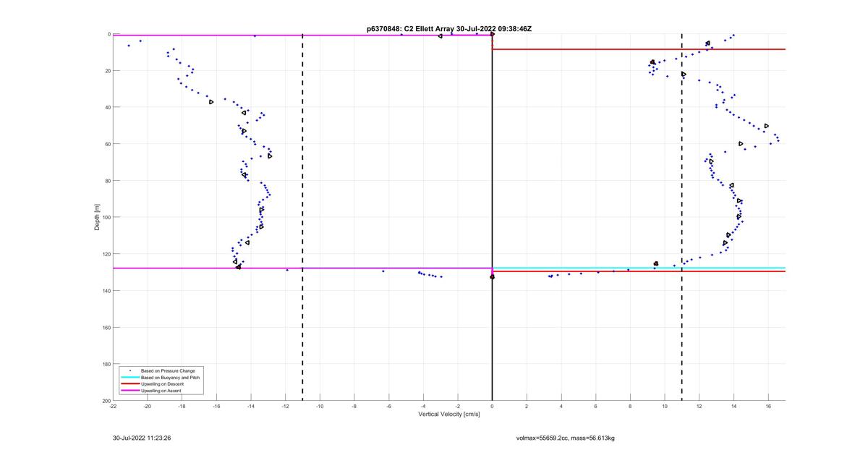Click the magenta line sample in the legend
Screen dimensions: 868x450
[x=129, y=391]
